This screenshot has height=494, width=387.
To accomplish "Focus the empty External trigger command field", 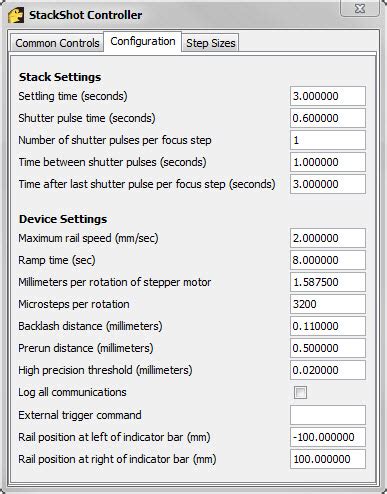I will pos(328,415).
